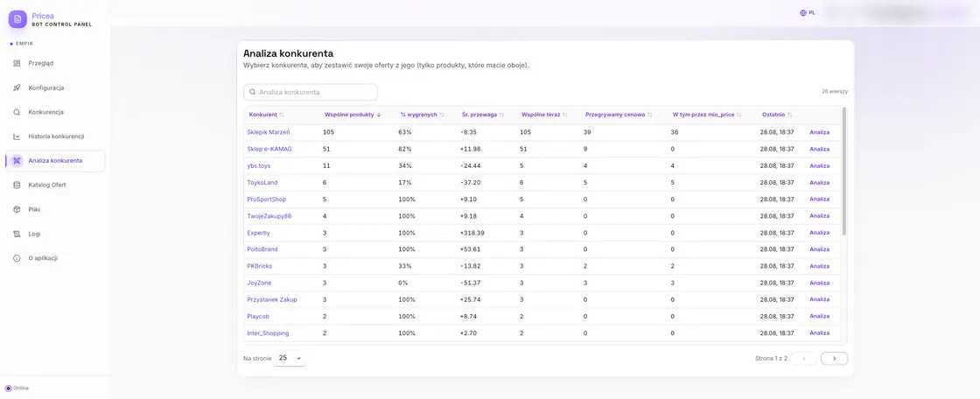The height and width of the screenshot is (399, 980).
Task: Click the EMPIK store label
Action: coord(24,44)
